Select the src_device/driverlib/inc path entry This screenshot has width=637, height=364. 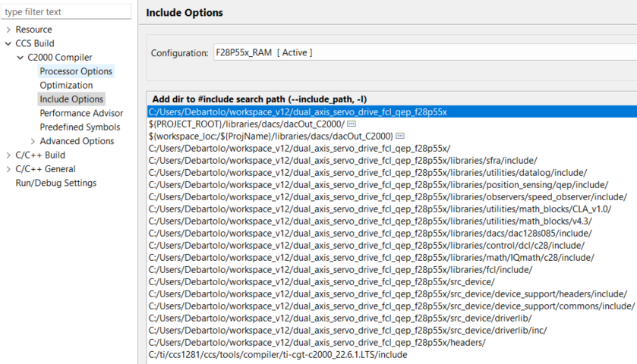tap(347, 330)
